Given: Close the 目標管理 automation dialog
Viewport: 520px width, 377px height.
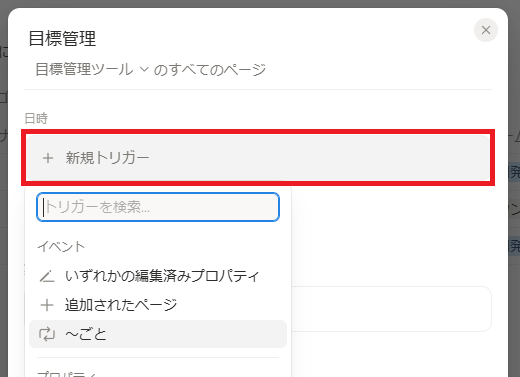Looking at the screenshot, I should click(486, 30).
